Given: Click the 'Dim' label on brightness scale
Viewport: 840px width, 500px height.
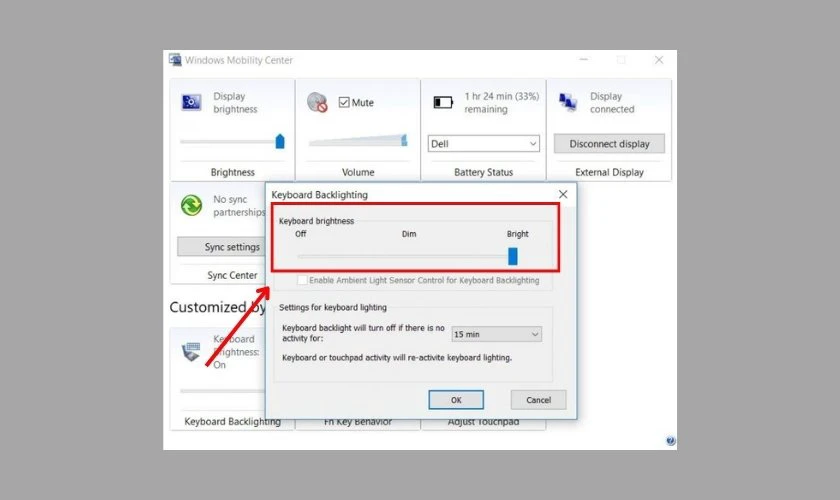Looking at the screenshot, I should (409, 234).
